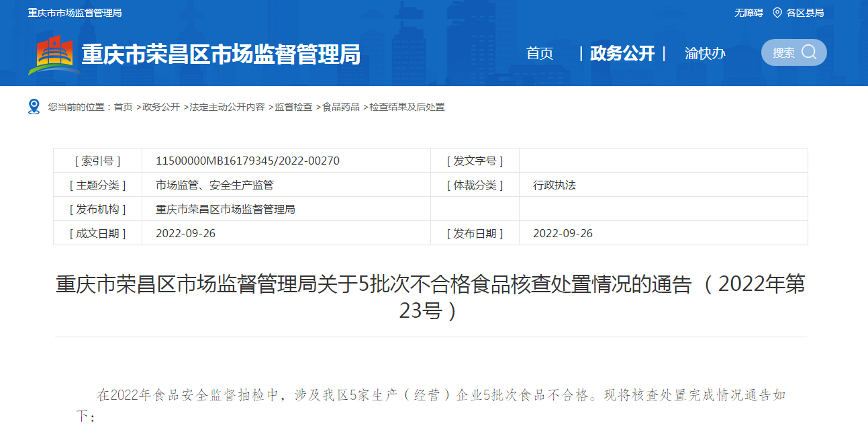Click the Chongqing Rongchang bureau logo emblem
This screenshot has height=430, width=868.
(53, 55)
